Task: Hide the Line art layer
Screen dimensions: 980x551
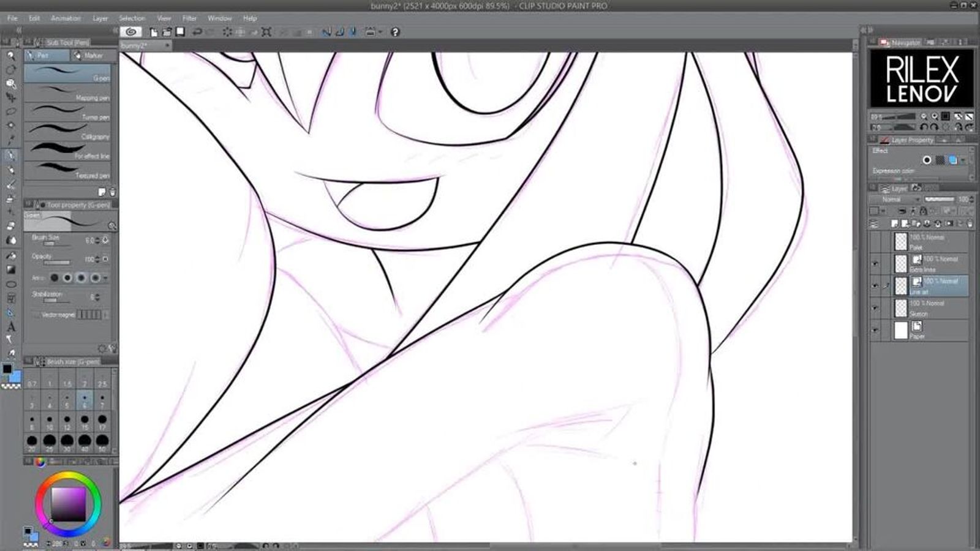Action: click(x=875, y=286)
